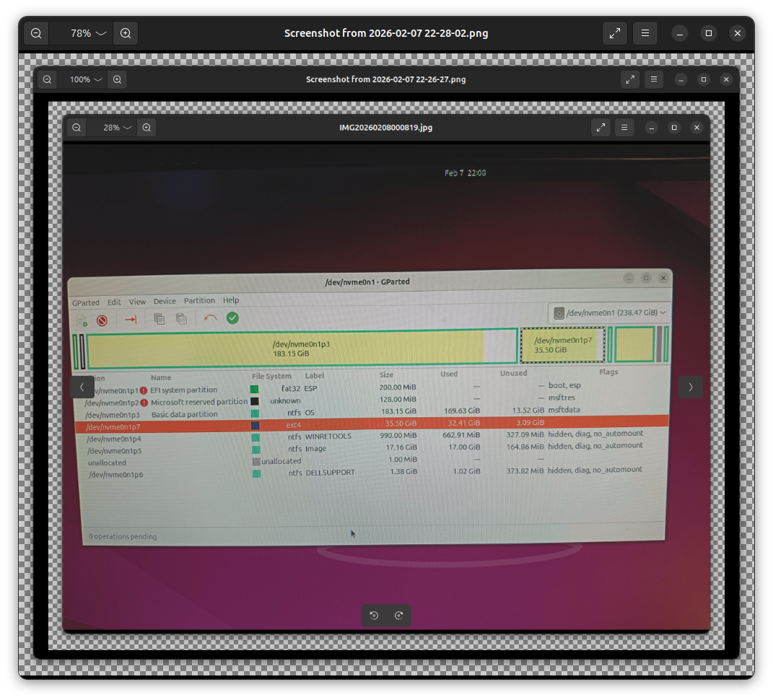The width and height of the screenshot is (773, 700).
Task: Go to previous image with the left arrow
Action: coord(82,387)
